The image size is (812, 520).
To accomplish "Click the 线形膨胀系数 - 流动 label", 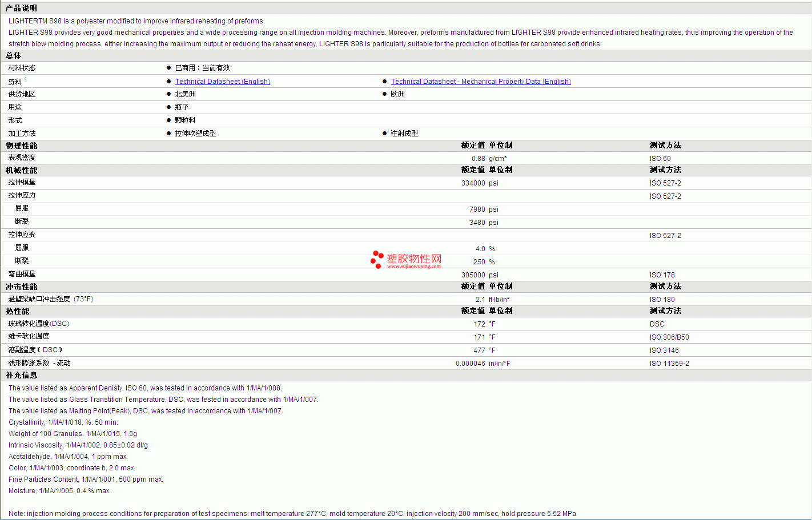I will click(39, 363).
